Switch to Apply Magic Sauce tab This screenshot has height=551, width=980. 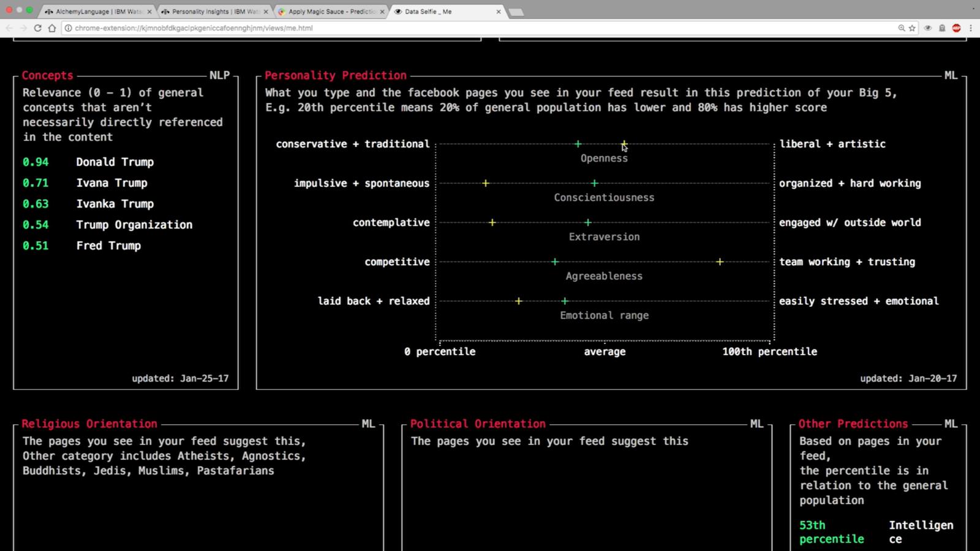click(x=331, y=12)
